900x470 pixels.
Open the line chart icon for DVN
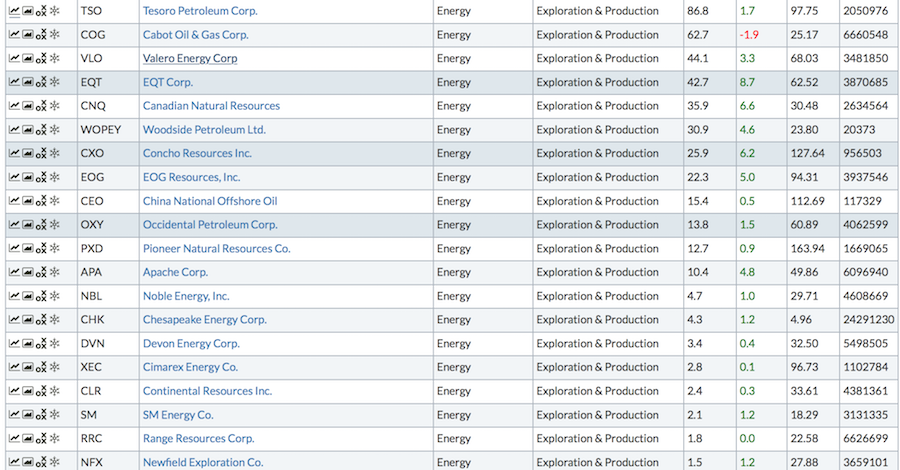click(14, 343)
